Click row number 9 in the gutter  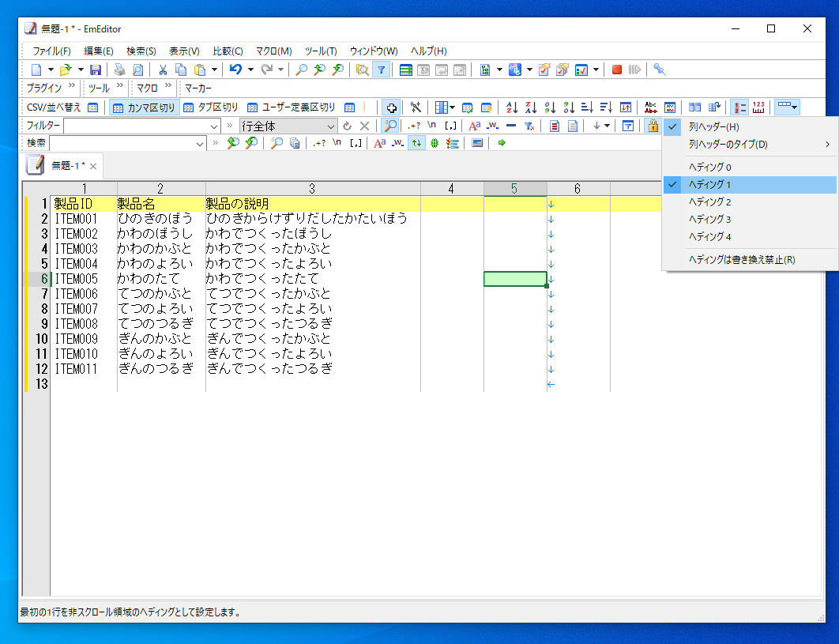point(44,324)
